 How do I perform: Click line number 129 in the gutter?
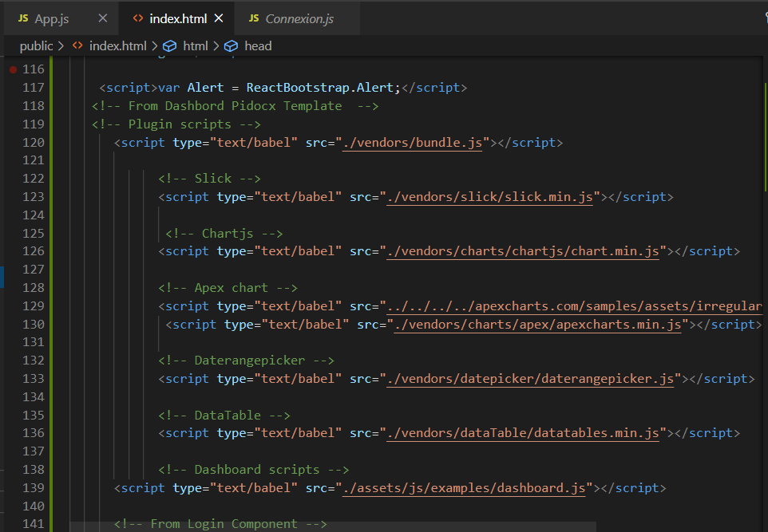coord(34,306)
